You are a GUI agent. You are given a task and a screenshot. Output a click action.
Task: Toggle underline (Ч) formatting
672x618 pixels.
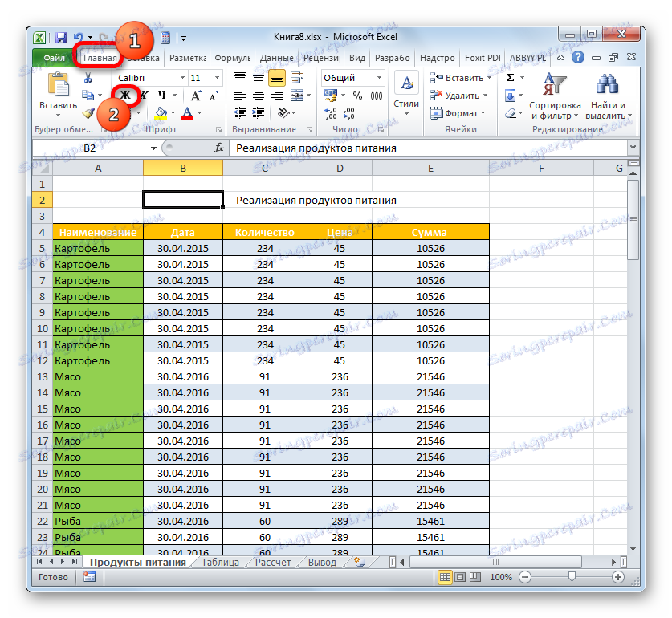pyautogui.click(x=162, y=96)
